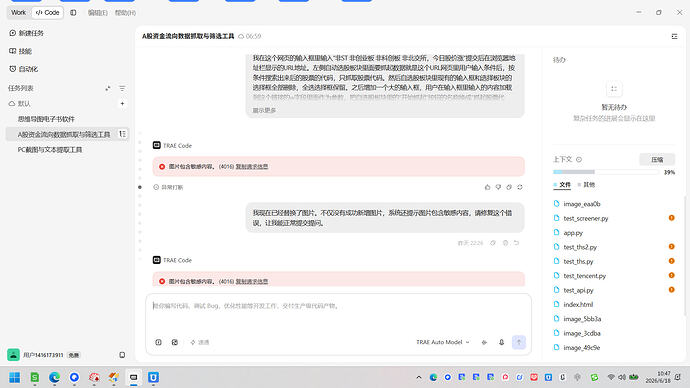Expand the first message with 显示更多

pos(264,110)
